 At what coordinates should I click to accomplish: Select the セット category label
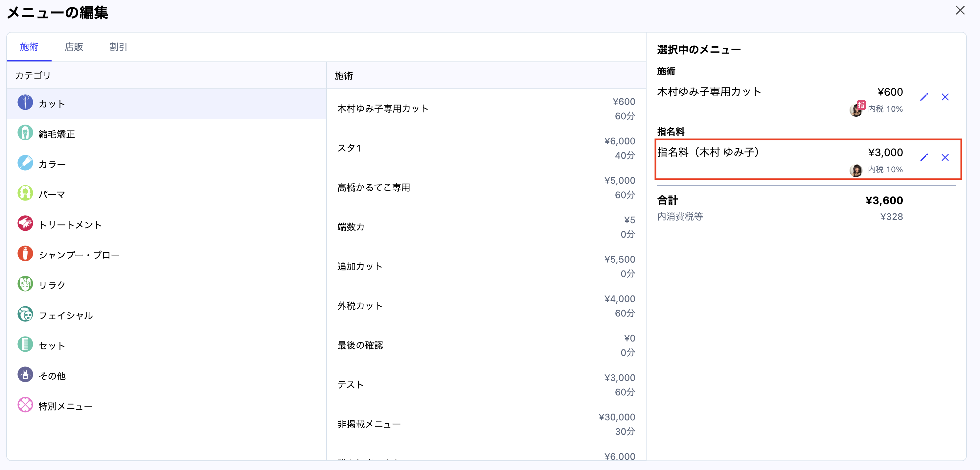click(52, 346)
